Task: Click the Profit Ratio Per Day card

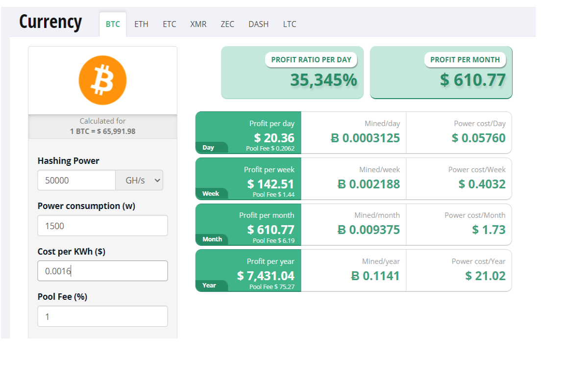Action: (x=292, y=73)
